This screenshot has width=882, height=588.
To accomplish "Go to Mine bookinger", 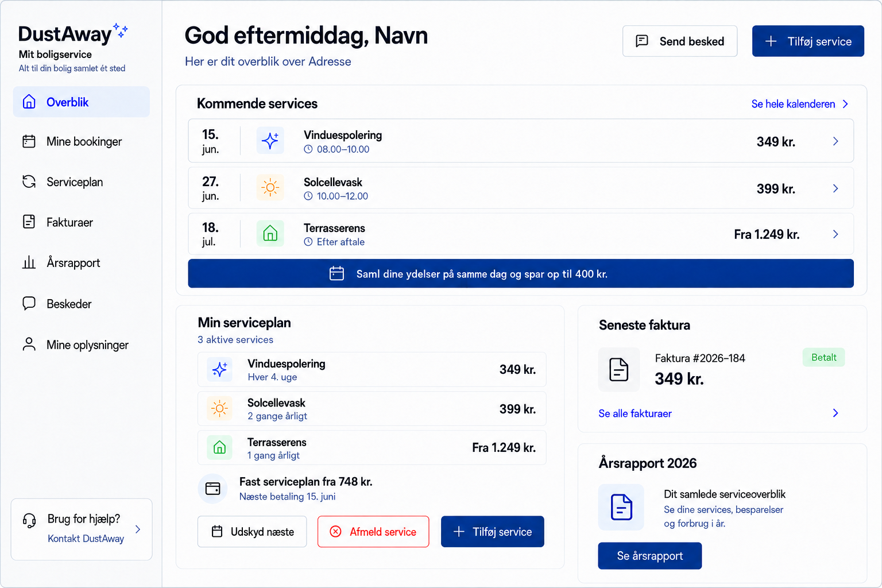I will pos(82,141).
